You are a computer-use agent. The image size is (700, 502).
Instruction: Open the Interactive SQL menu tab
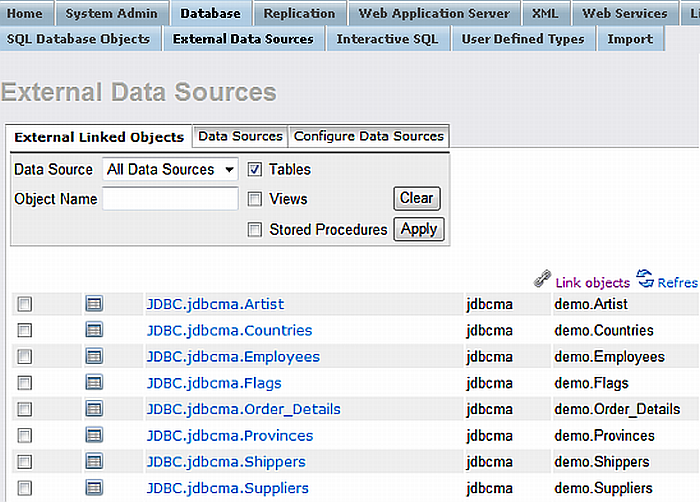click(x=388, y=39)
